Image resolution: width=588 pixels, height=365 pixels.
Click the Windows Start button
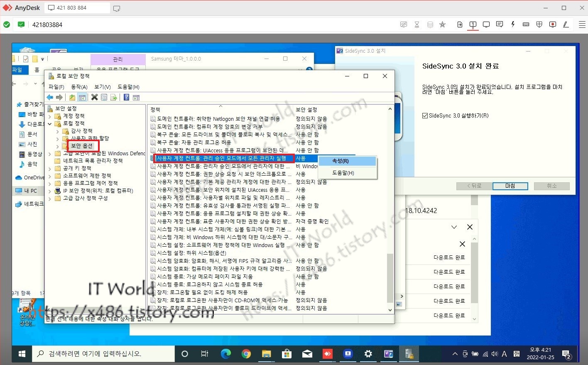(22, 354)
